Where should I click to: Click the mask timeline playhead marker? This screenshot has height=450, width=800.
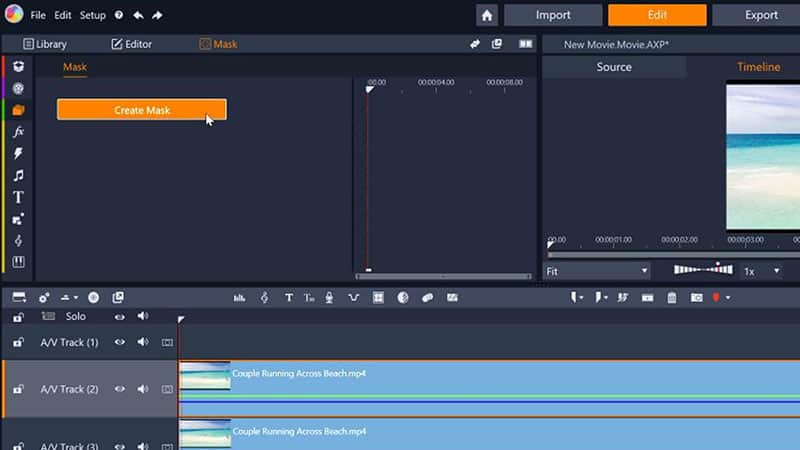369,90
